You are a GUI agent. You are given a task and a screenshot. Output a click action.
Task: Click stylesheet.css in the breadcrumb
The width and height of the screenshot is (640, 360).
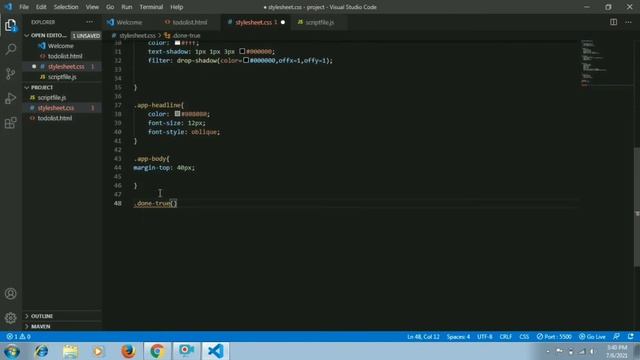coord(137,36)
